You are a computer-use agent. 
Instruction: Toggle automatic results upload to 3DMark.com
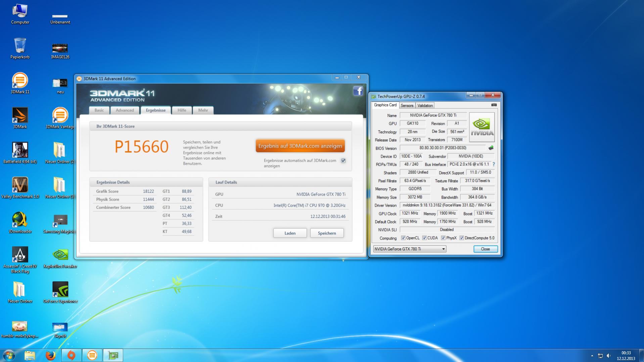pos(343,161)
